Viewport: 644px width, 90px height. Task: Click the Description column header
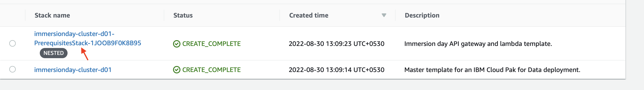(422, 15)
